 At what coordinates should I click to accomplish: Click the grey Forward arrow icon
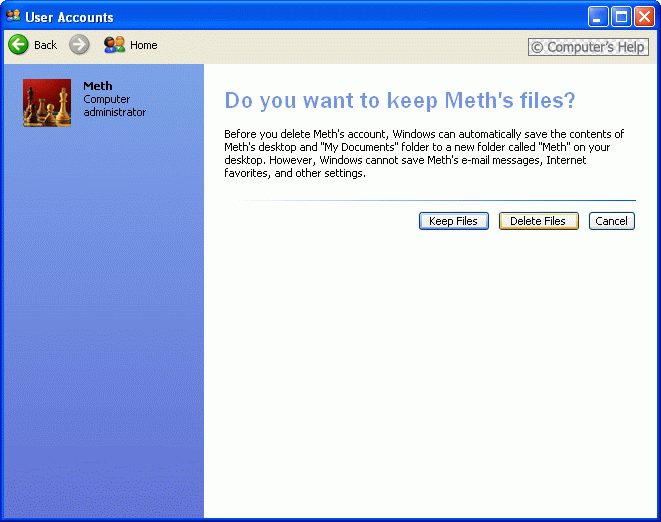click(79, 45)
